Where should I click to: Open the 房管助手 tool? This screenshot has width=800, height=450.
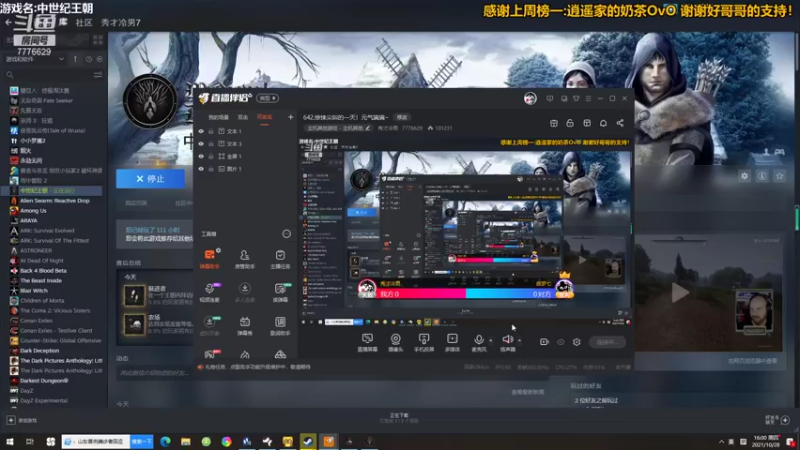pyautogui.click(x=244, y=259)
